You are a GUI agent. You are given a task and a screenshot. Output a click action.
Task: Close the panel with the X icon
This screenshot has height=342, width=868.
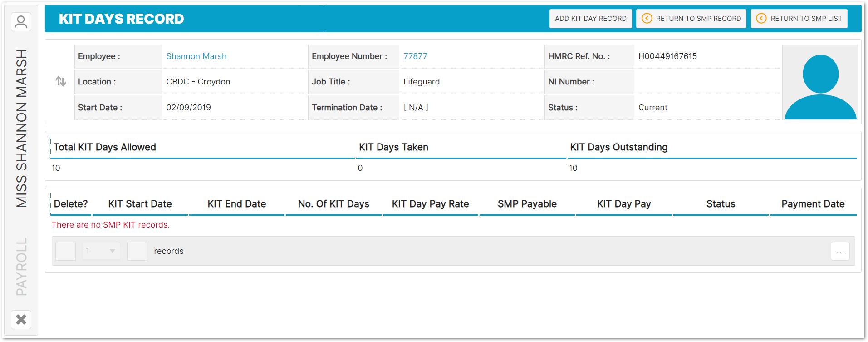click(x=21, y=320)
